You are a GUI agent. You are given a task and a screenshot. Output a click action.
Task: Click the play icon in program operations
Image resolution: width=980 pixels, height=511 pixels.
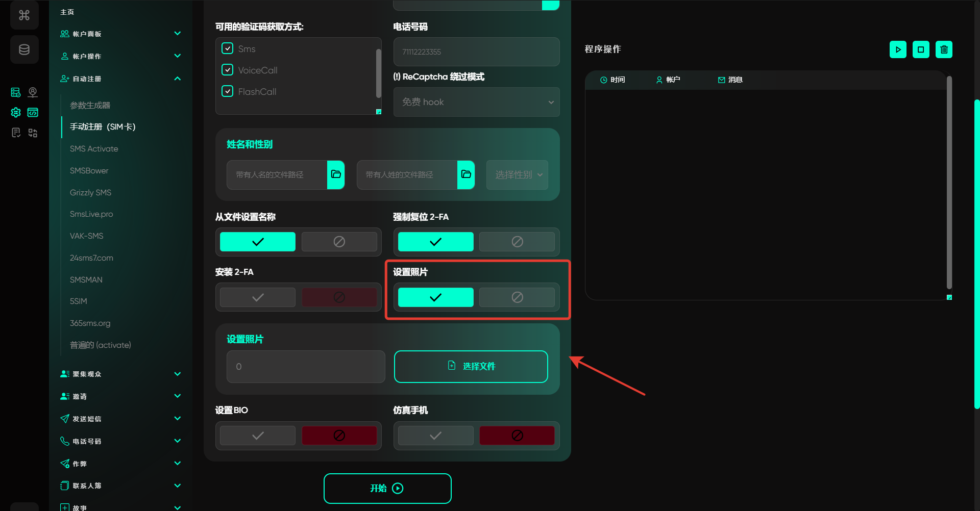coord(898,49)
